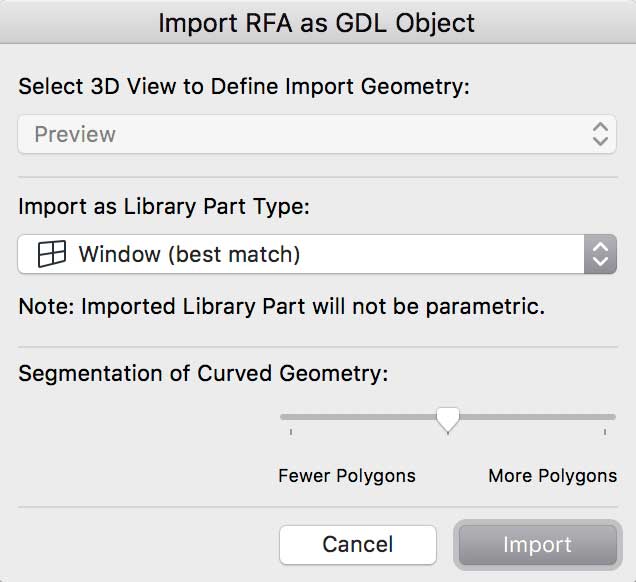Click the non-parametric note text
Viewport: 636px width, 582px height.
click(x=281, y=307)
